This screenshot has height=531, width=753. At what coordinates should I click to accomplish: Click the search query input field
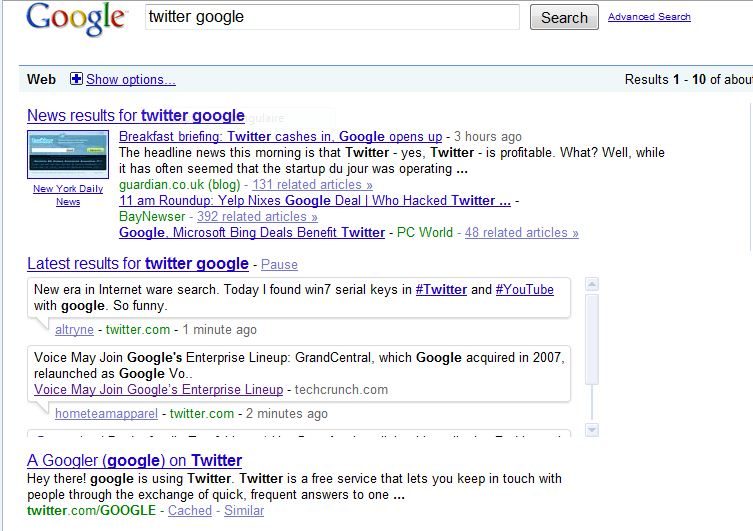pos(332,17)
